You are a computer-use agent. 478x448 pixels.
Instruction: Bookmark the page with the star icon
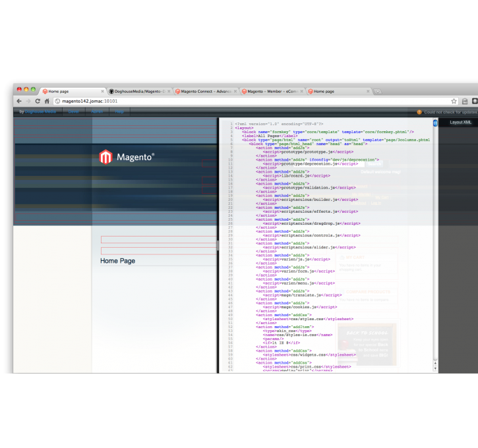[454, 101]
